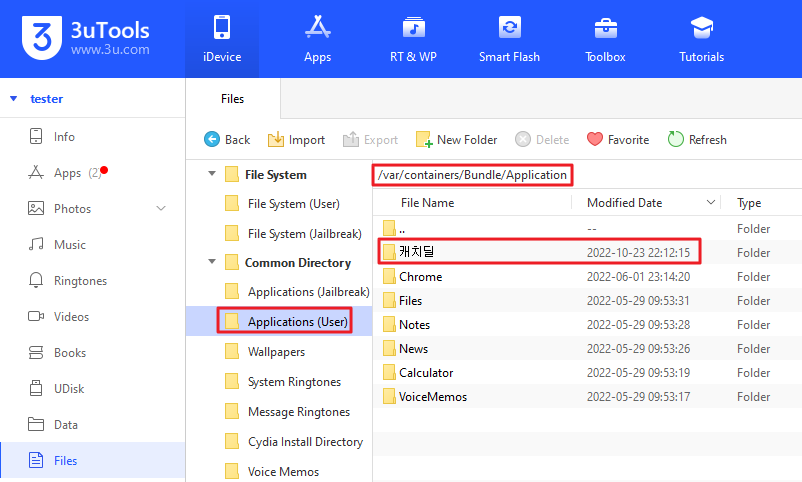
Task: Select Voice Memos in tree
Action: tap(272, 472)
